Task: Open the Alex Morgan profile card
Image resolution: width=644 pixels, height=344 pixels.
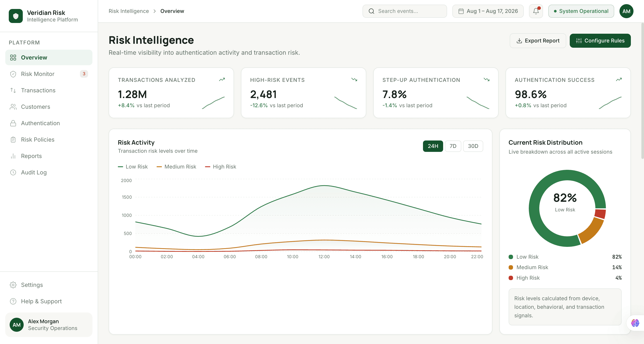Action: pyautogui.click(x=49, y=325)
